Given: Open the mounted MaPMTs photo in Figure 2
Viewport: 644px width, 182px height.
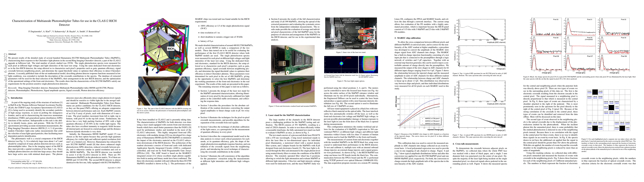Looking at the screenshot, I should tap(293, 89).
